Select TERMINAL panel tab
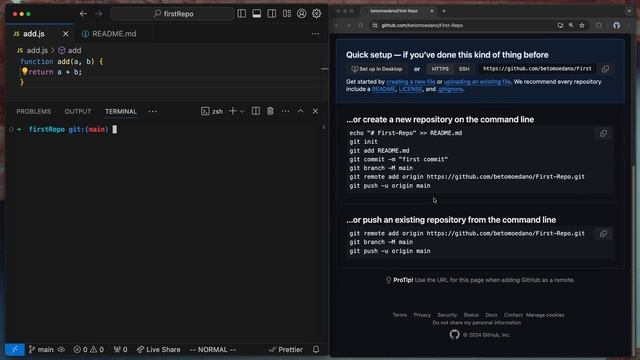 pos(121,111)
